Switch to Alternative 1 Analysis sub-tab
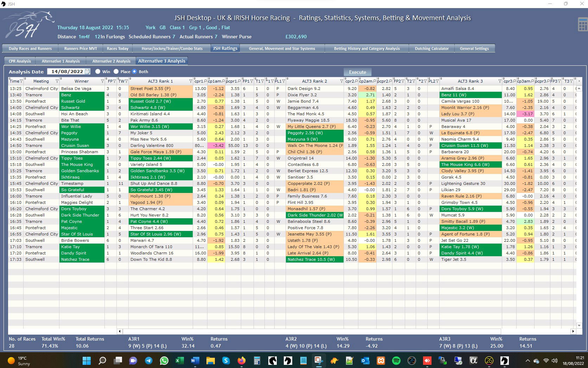 (61, 61)
